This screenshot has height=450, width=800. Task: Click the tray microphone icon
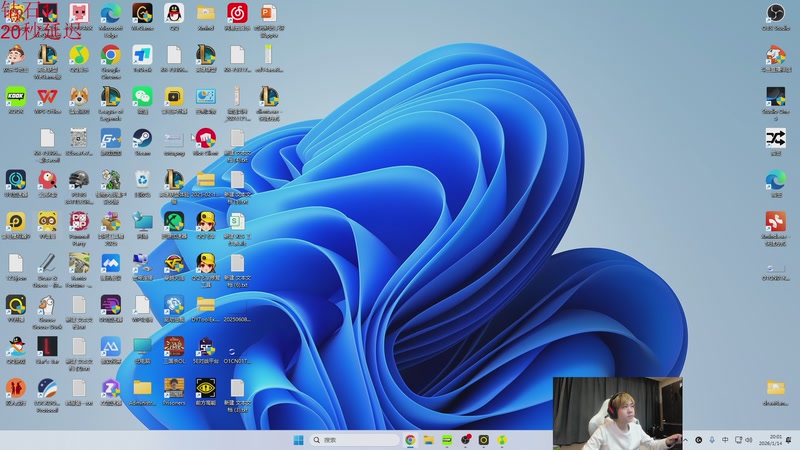click(x=712, y=440)
